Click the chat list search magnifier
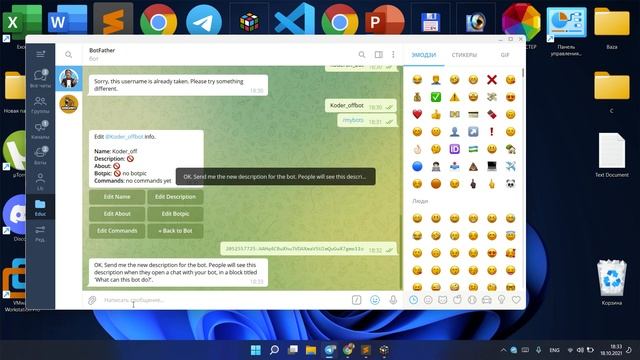 tap(69, 54)
